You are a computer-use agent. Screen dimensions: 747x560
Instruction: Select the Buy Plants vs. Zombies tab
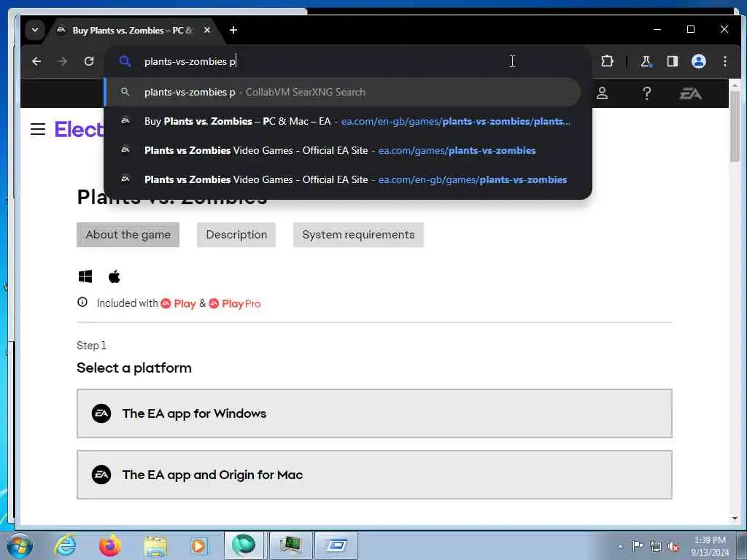pyautogui.click(x=132, y=31)
